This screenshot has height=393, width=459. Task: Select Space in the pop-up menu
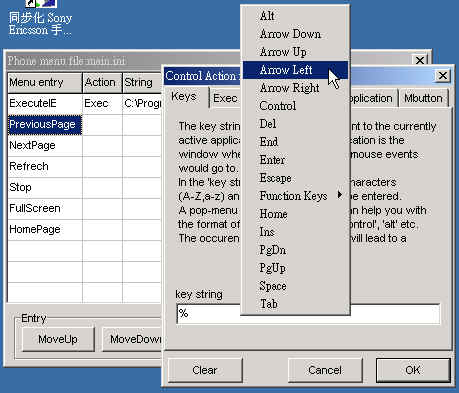pos(295,286)
